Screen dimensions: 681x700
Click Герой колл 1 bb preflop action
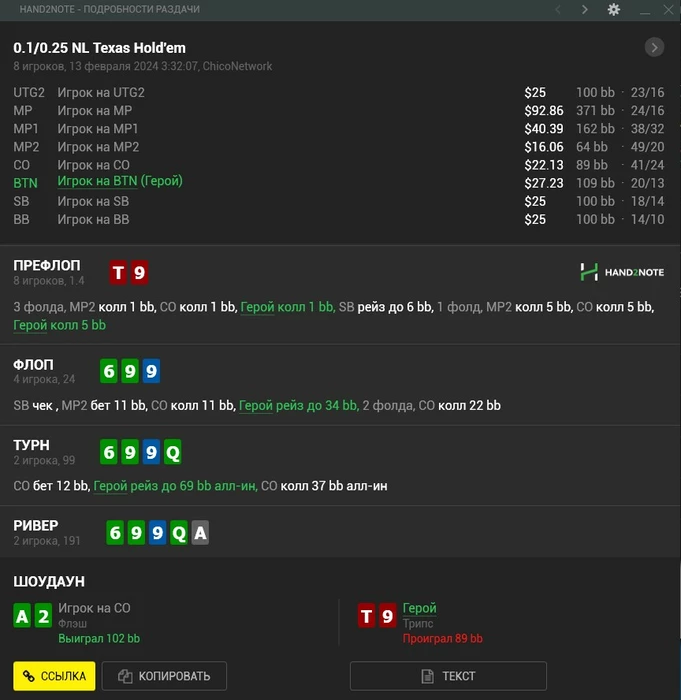(x=288, y=307)
